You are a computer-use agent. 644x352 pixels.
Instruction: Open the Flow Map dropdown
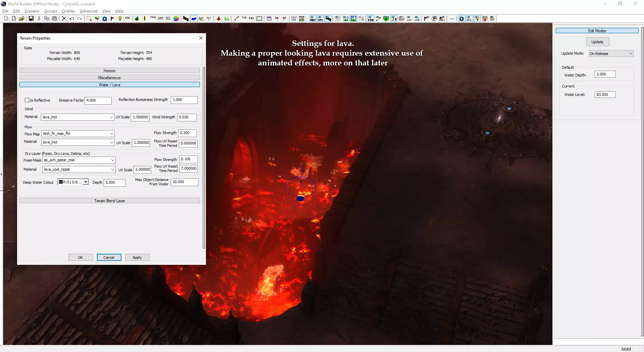[111, 134]
